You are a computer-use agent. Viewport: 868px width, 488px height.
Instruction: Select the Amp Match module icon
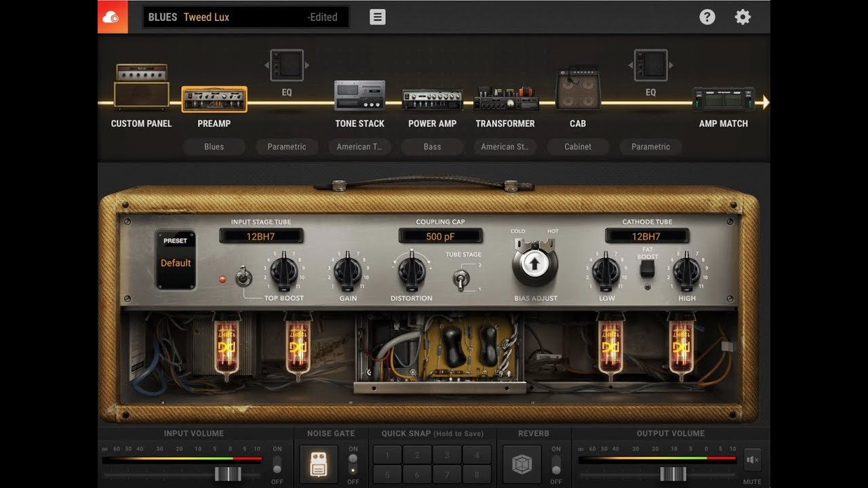point(724,99)
